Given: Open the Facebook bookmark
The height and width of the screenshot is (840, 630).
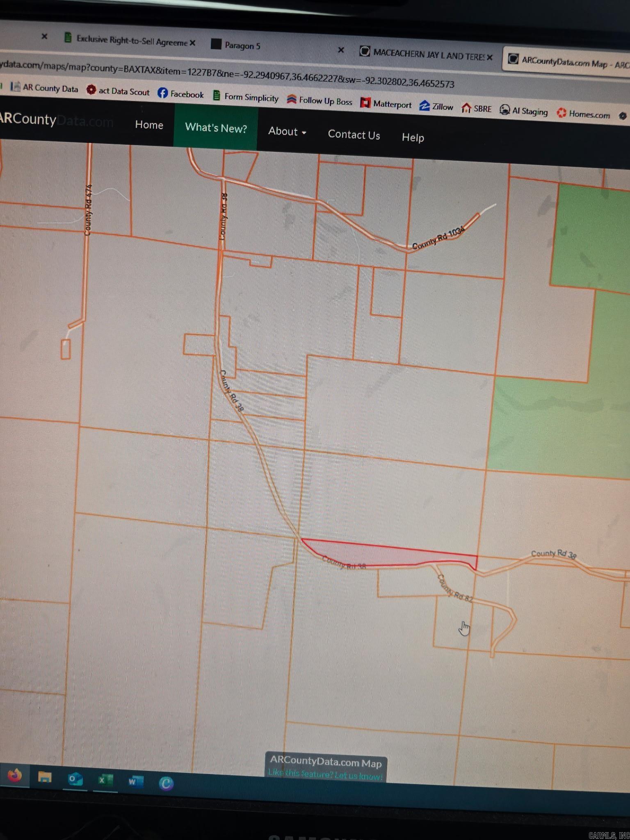Looking at the screenshot, I should pos(181,94).
